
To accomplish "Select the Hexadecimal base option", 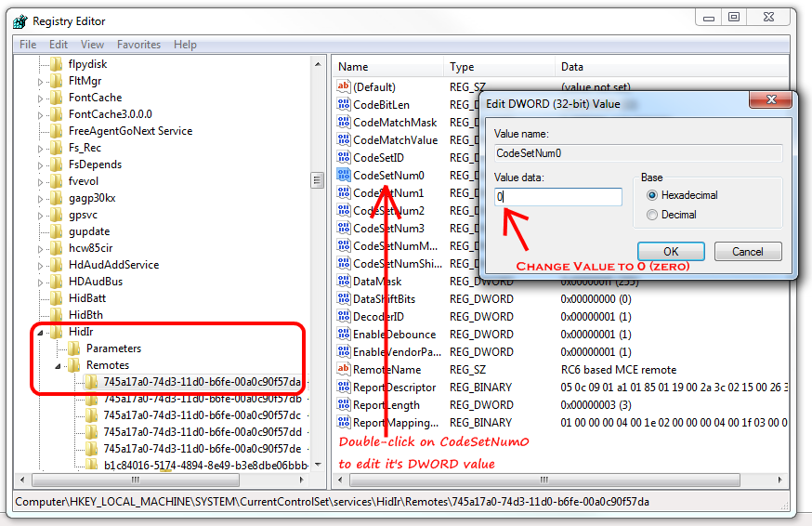I will point(652,195).
